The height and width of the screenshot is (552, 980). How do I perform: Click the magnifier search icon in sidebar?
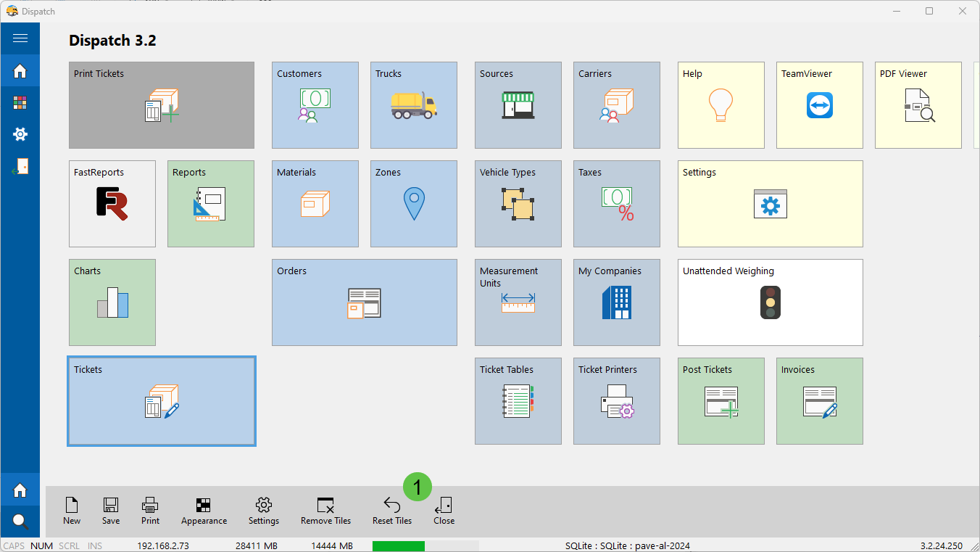click(20, 521)
